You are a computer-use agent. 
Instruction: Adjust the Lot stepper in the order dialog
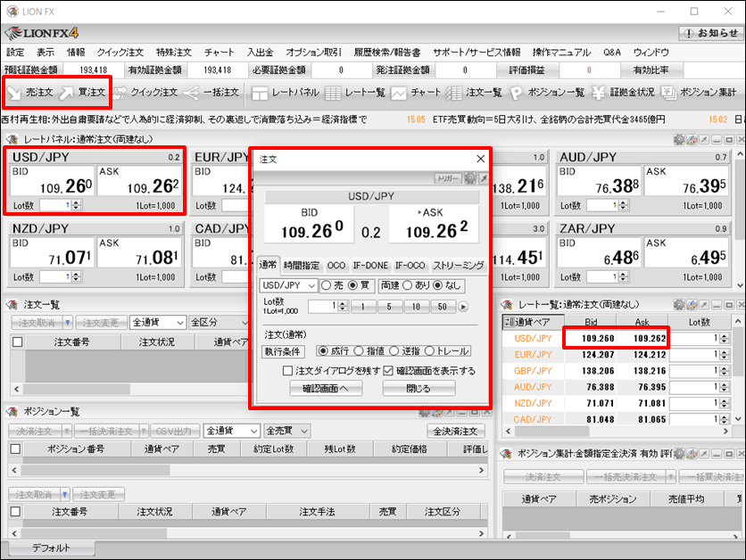343,307
